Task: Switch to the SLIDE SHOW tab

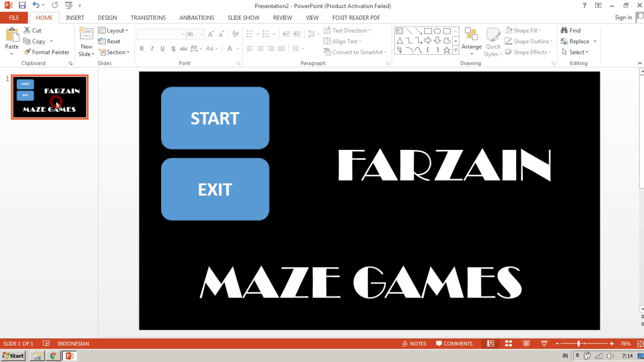Action: [244, 18]
